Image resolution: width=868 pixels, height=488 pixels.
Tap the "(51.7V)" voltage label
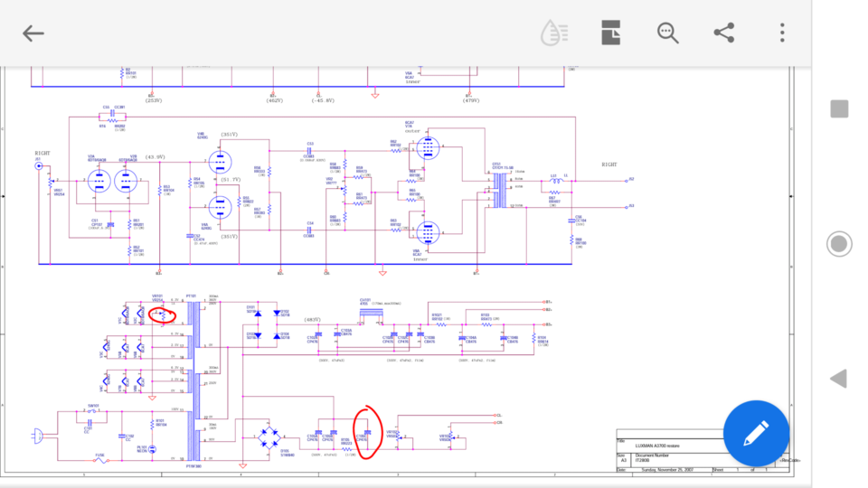pyautogui.click(x=231, y=180)
